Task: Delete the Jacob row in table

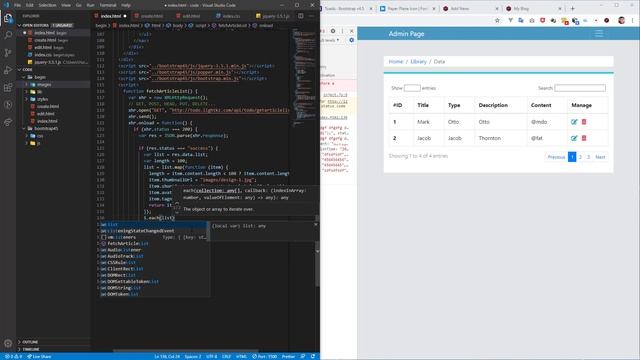Action: point(584,138)
